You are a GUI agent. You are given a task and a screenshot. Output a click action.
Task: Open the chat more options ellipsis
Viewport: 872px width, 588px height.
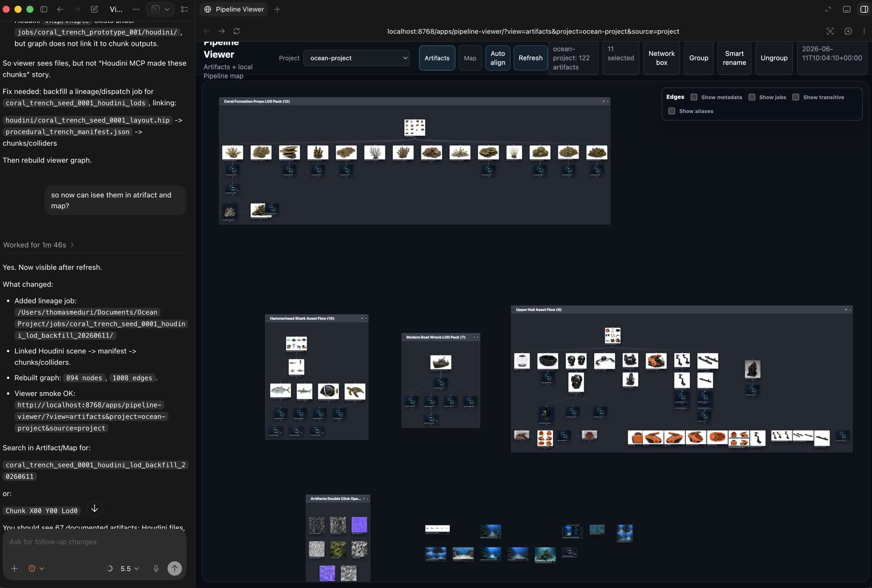(135, 9)
